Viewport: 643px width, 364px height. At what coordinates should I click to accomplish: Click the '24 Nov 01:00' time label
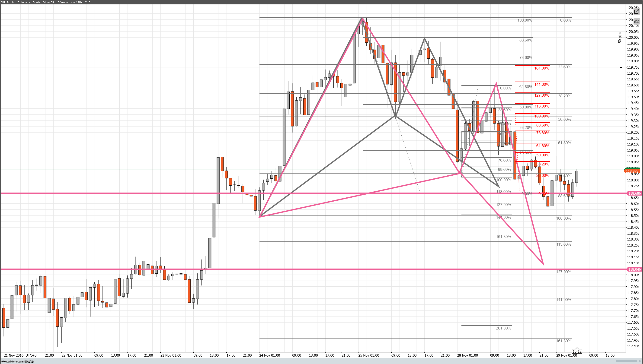(269, 355)
